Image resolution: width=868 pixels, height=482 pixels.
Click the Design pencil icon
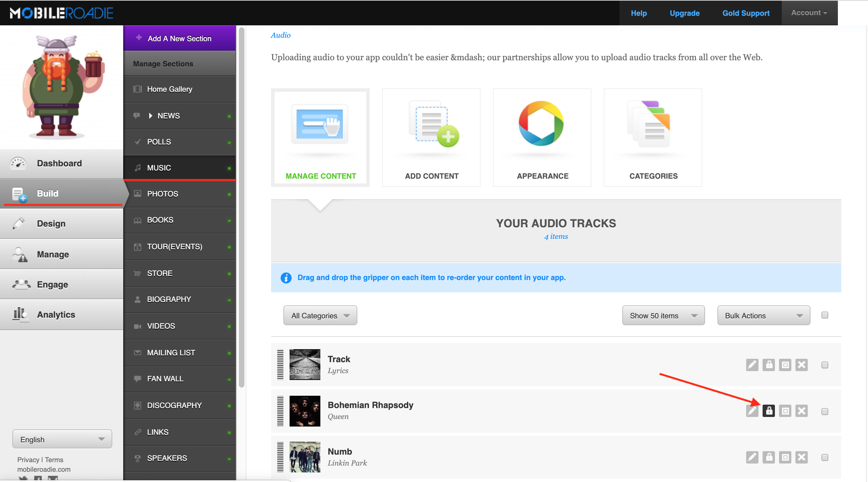pos(18,223)
